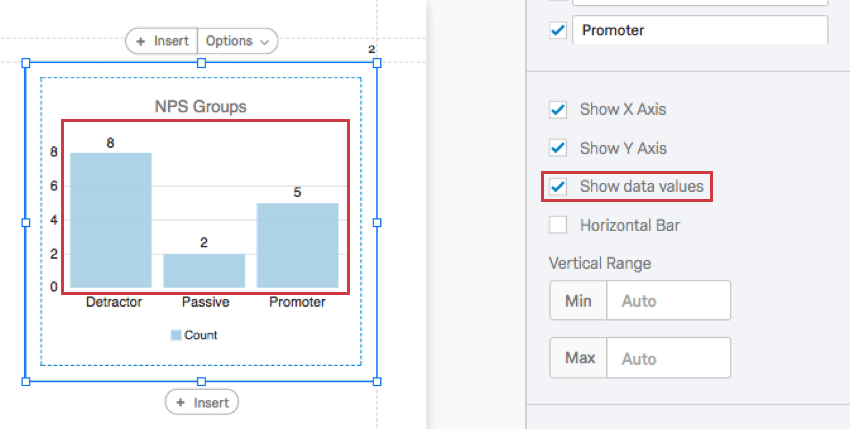Select the Detractor bar in chart
Screen dimensions: 850x429
[x=110, y=220]
